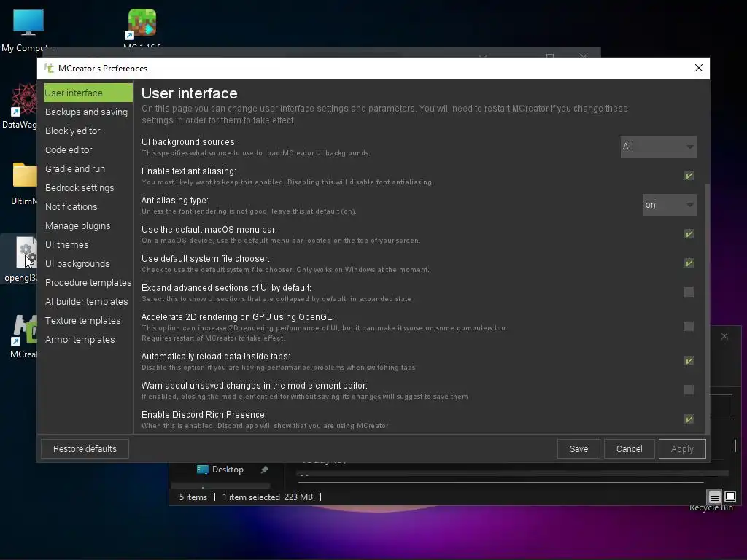Switch File Explorer to large icons view

coord(729,497)
